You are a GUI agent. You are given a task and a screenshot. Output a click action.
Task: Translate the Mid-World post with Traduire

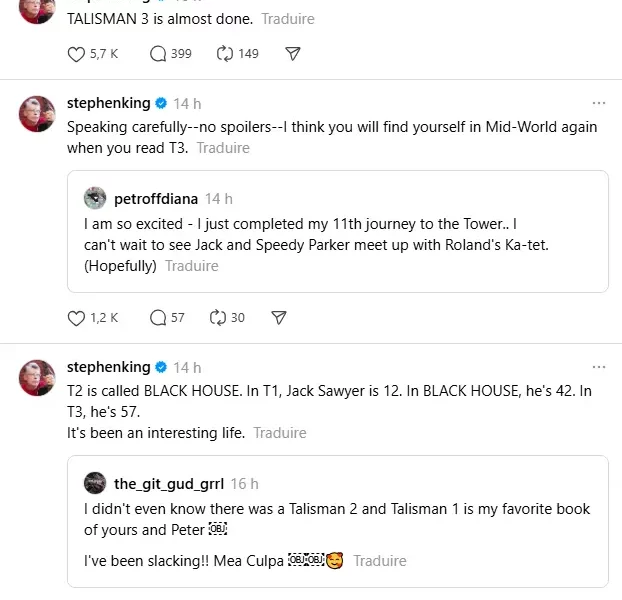click(223, 148)
